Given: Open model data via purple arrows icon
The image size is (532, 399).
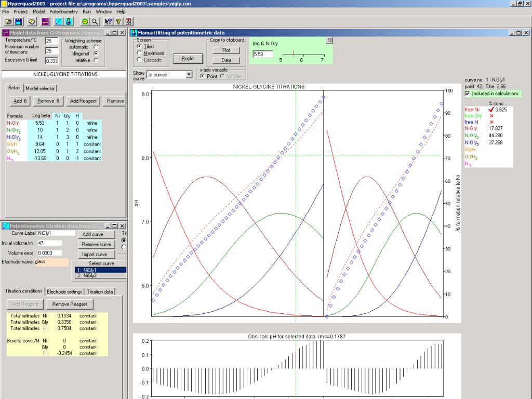Looking at the screenshot, I should click(46, 22).
